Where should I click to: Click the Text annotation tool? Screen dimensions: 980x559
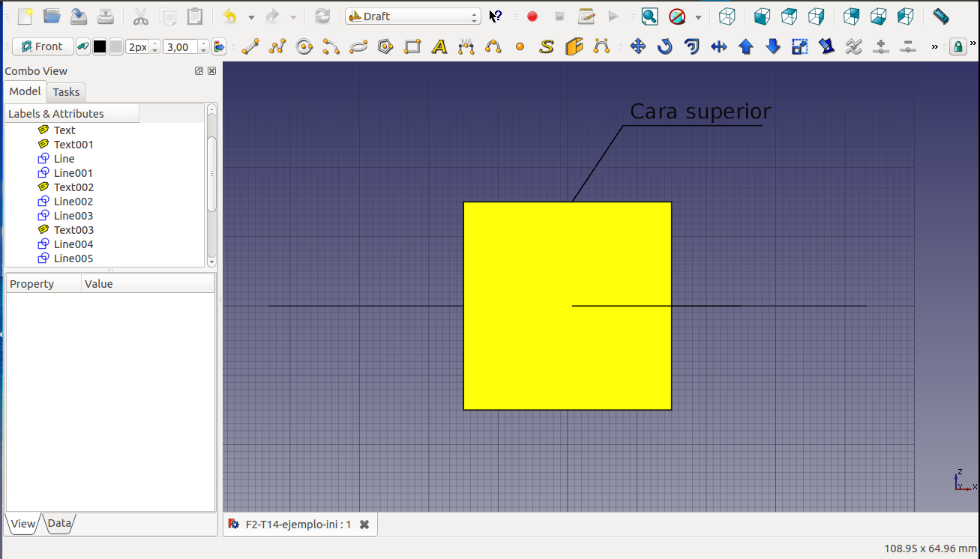439,47
